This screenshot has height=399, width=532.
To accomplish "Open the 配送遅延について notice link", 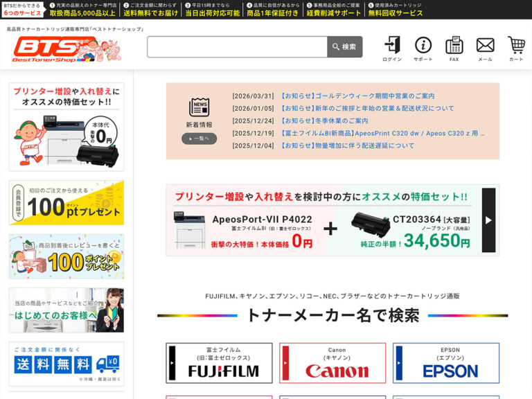I will pos(347,145).
